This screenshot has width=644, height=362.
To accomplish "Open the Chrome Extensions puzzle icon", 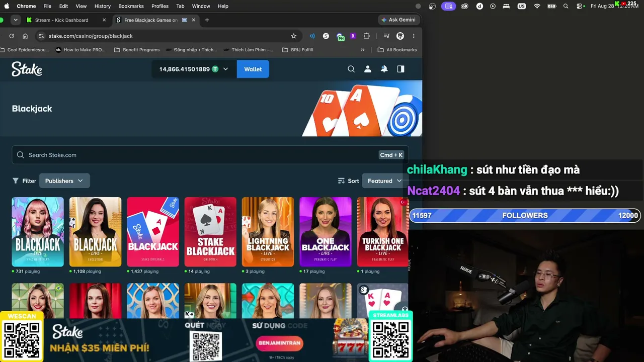I will click(x=366, y=36).
